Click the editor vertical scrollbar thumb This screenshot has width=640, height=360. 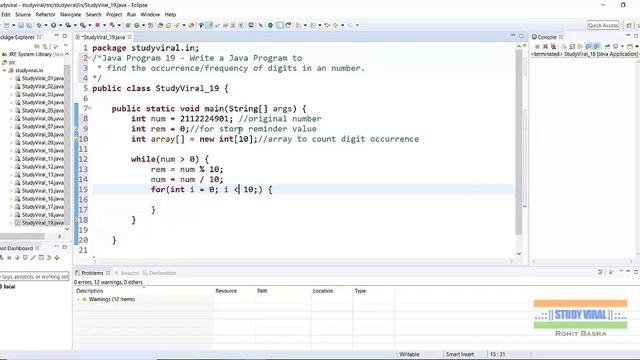[x=519, y=142]
